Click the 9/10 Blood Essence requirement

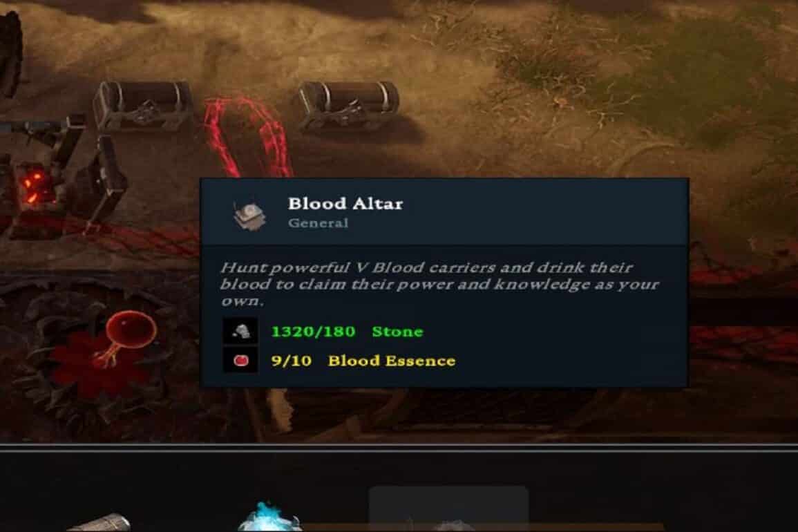click(x=363, y=361)
